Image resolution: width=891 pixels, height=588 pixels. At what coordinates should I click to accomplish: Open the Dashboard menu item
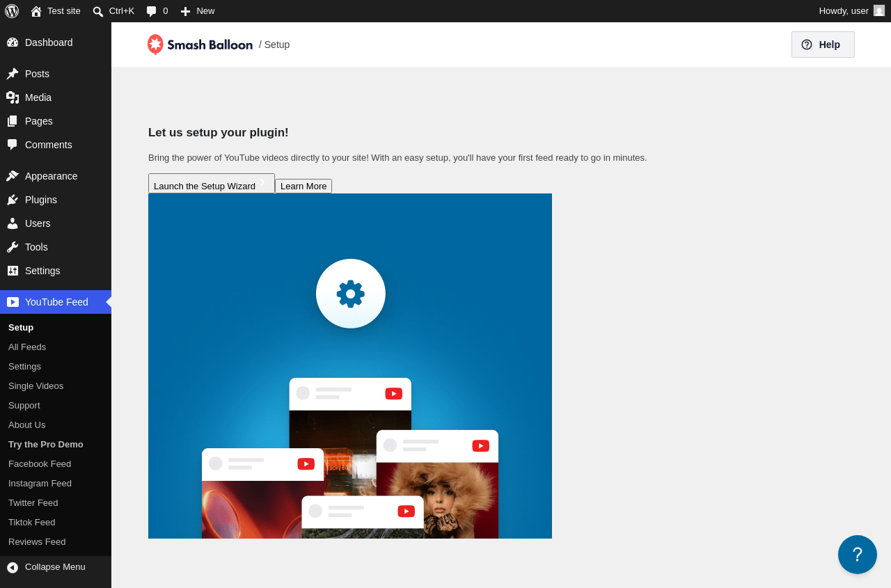pyautogui.click(x=56, y=42)
